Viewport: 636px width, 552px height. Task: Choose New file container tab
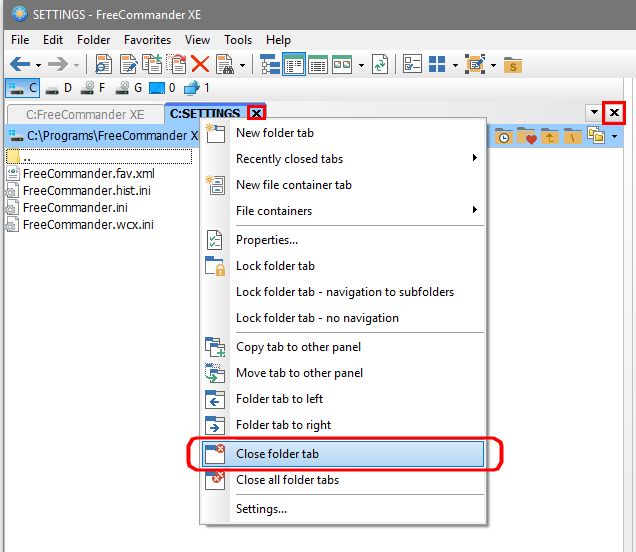[343, 185]
